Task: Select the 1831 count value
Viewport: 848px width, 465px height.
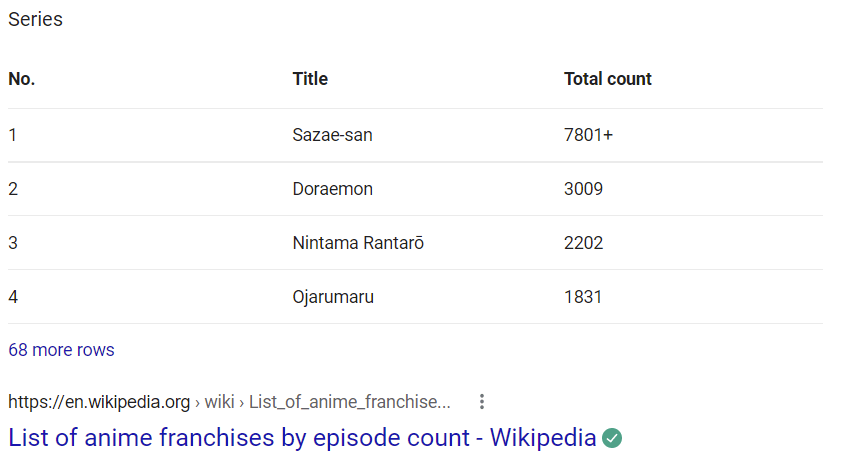Action: (x=583, y=296)
